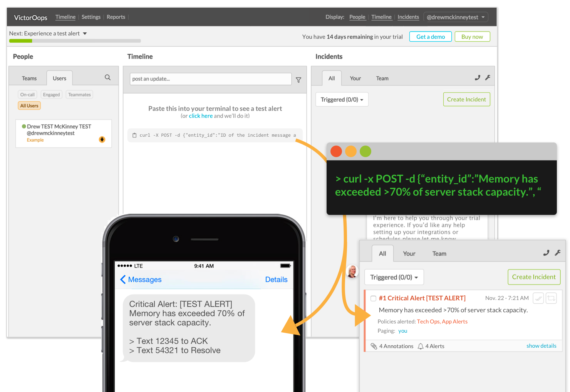Toggle the Engaged filter chip
The image size is (570, 392).
[x=51, y=95]
